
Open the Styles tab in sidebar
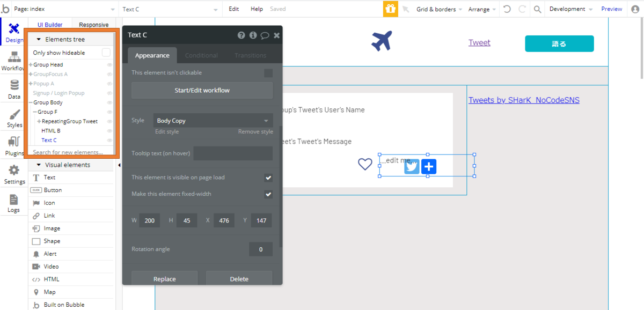click(14, 118)
